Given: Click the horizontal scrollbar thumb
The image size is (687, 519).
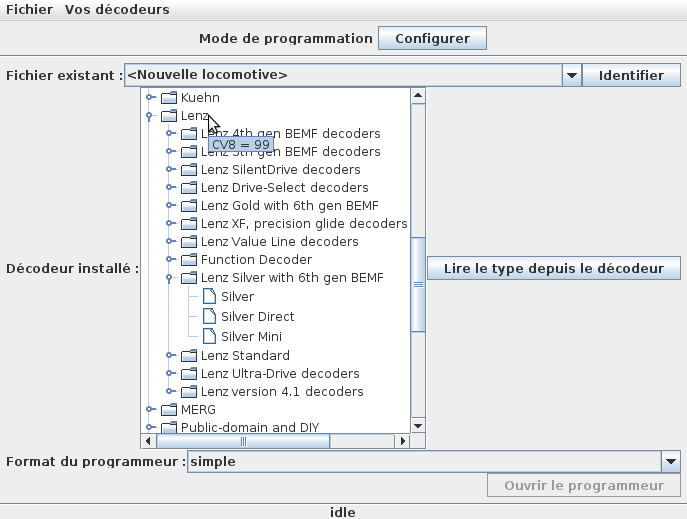Looking at the screenshot, I should [243, 441].
